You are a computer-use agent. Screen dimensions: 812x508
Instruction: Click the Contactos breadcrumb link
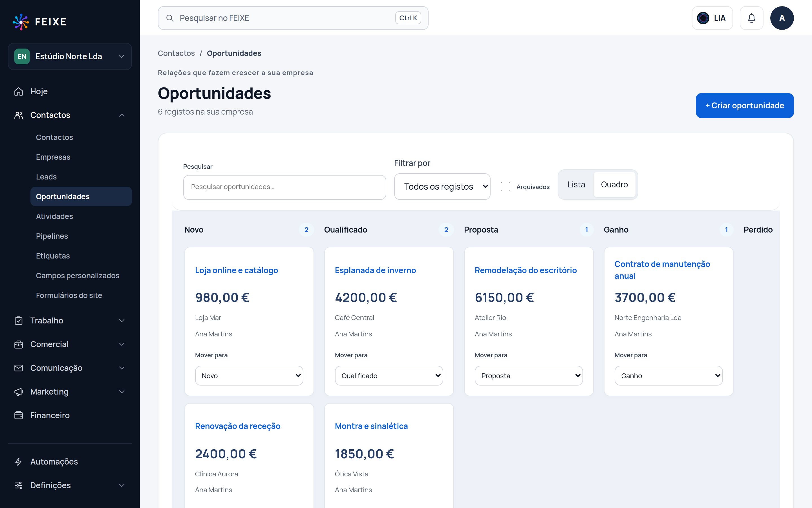[x=176, y=53]
